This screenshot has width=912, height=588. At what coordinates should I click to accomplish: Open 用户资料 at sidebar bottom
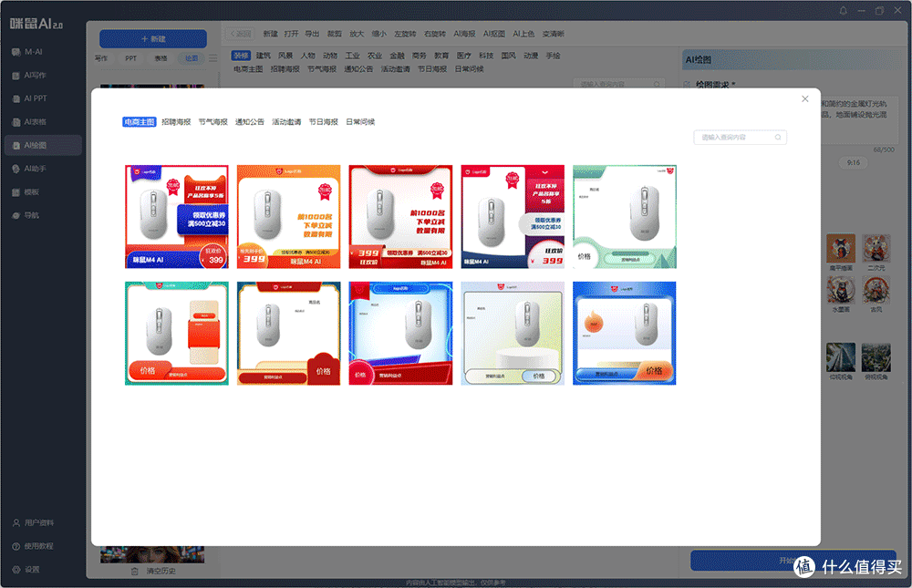tap(33, 522)
